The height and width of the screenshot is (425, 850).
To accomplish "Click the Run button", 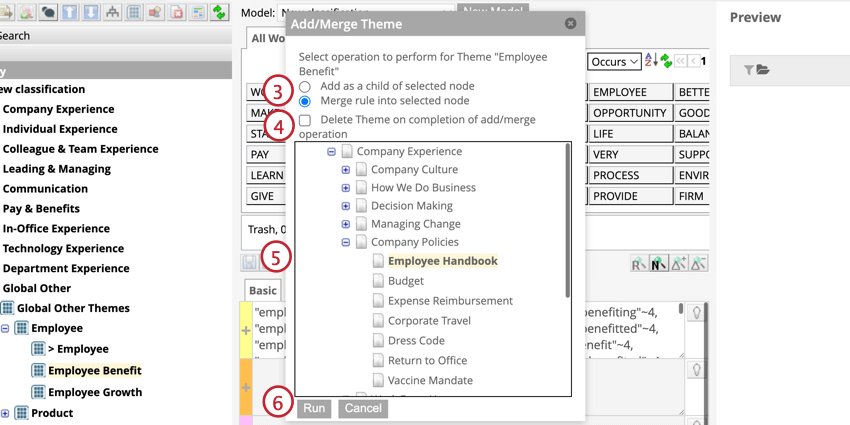I will (x=314, y=408).
